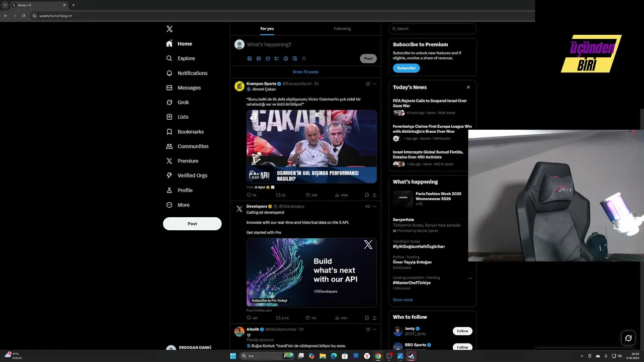Share the Developers ad post
Screen dimensions: 644x362
click(x=374, y=318)
